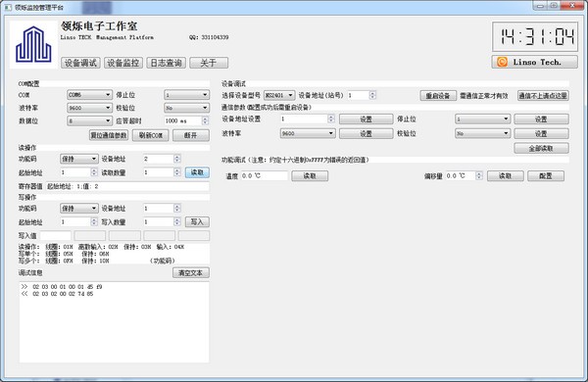588x382 pixels.
Task: Click the 写入 button
Action: [x=197, y=222]
